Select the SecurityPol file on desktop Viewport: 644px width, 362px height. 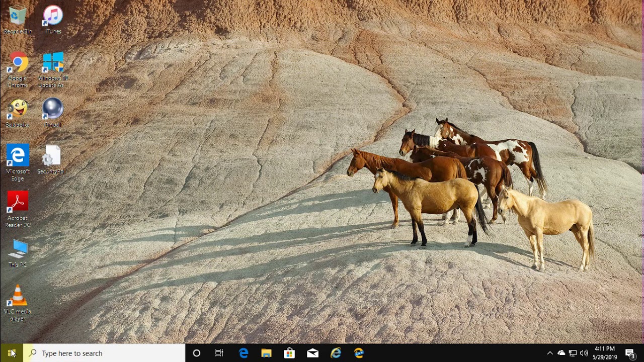51,160
